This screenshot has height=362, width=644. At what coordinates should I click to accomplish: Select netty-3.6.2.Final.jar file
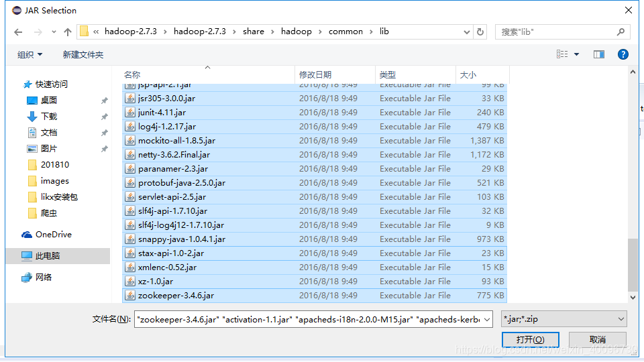315,155
